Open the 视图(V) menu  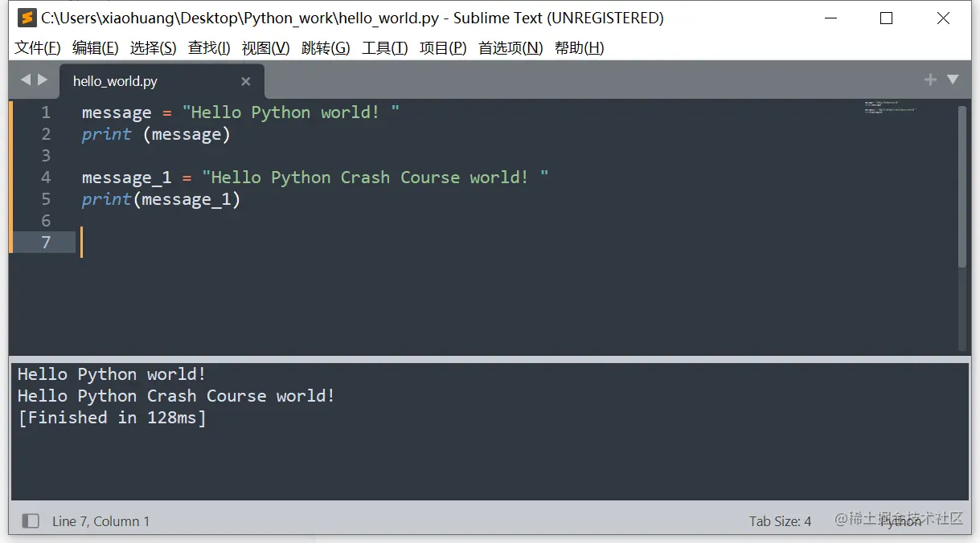click(266, 48)
